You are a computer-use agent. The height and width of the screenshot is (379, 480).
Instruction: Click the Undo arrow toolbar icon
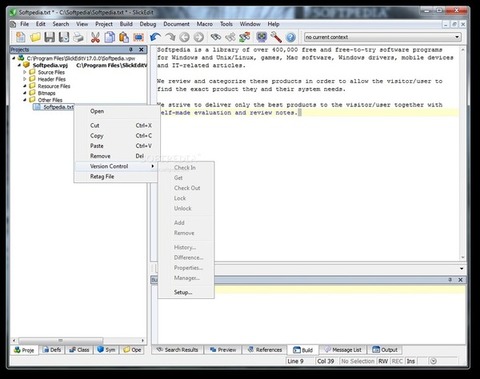click(x=155, y=37)
